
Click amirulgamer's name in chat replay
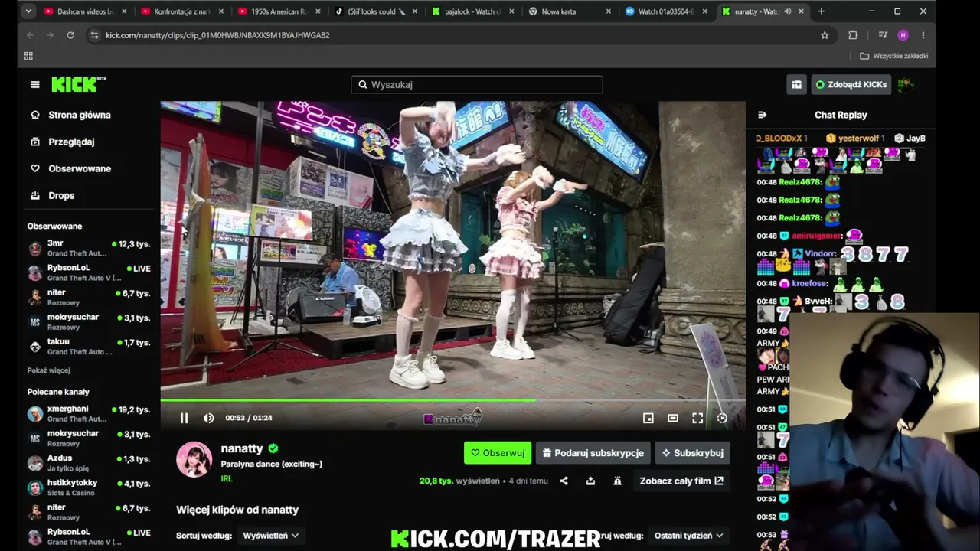pos(817,236)
